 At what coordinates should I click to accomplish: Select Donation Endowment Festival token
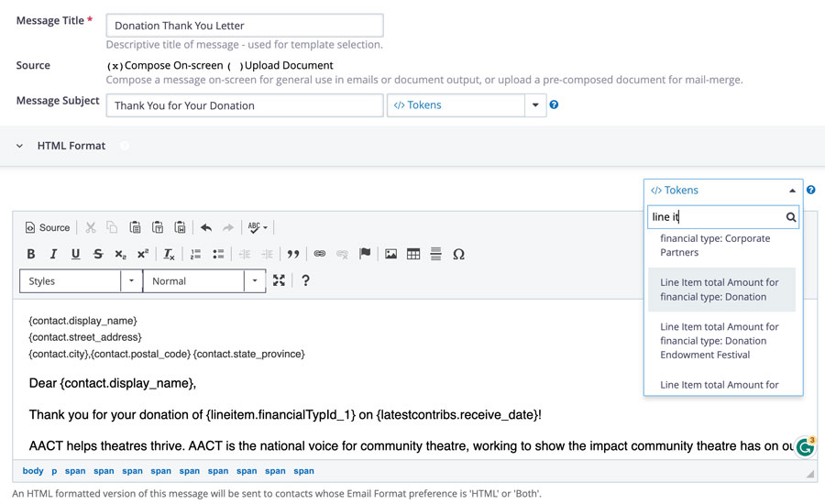pyautogui.click(x=722, y=340)
